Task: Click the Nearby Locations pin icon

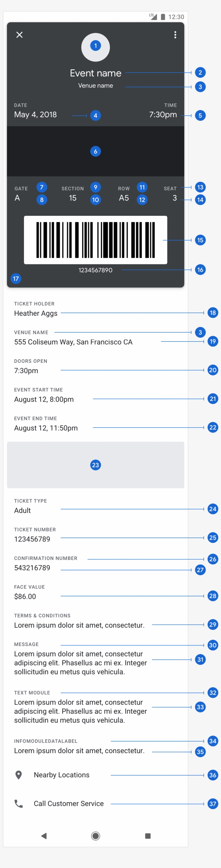Action: [x=19, y=775]
